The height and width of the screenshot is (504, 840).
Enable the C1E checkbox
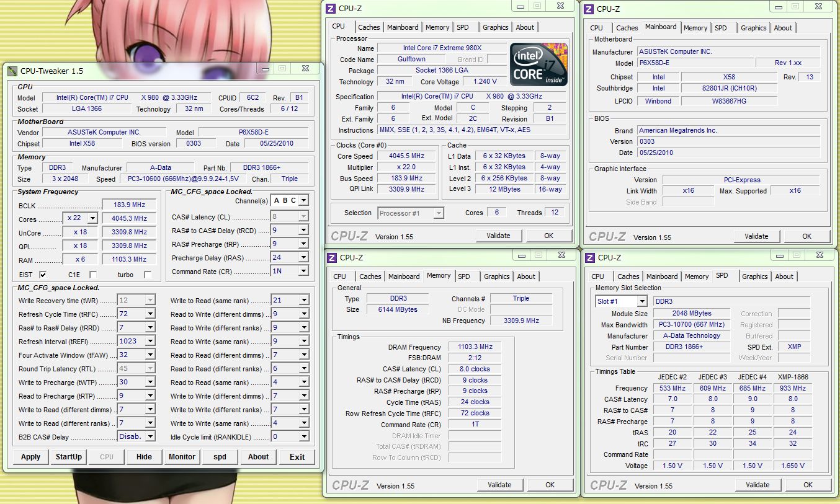click(x=93, y=275)
